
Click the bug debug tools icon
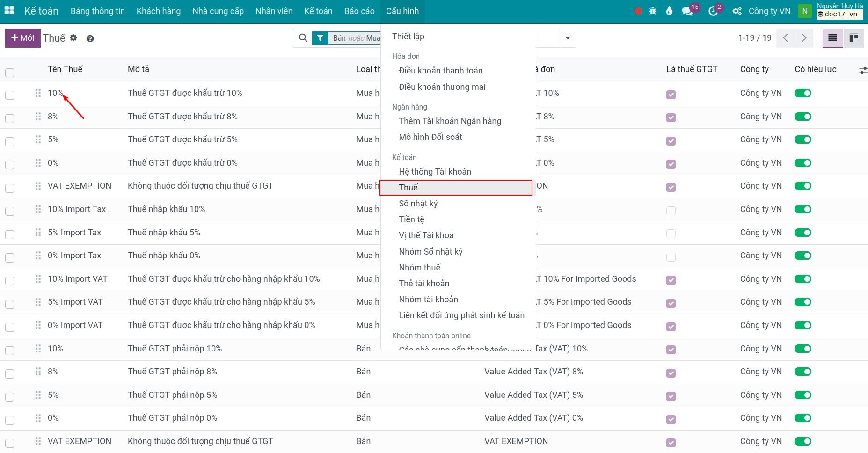(653, 11)
